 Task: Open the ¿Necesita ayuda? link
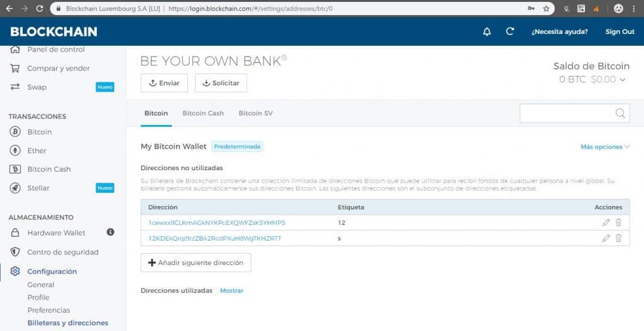[x=559, y=31]
